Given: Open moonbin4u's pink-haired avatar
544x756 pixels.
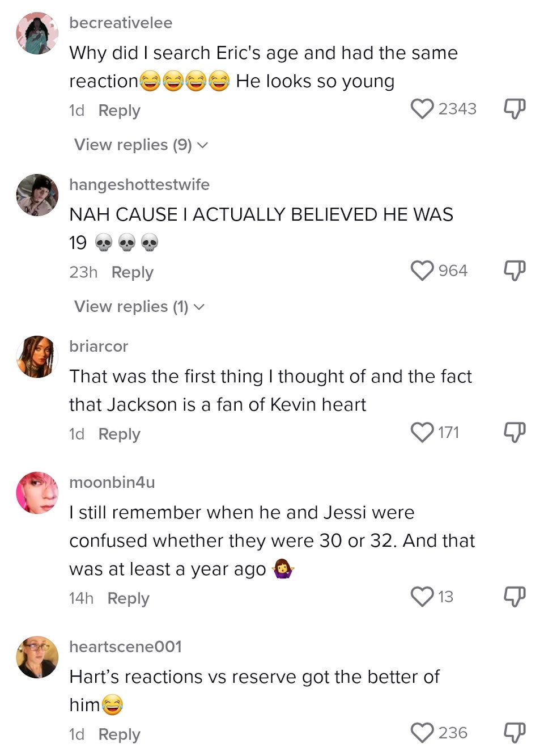Looking at the screenshot, I should pos(37,493).
